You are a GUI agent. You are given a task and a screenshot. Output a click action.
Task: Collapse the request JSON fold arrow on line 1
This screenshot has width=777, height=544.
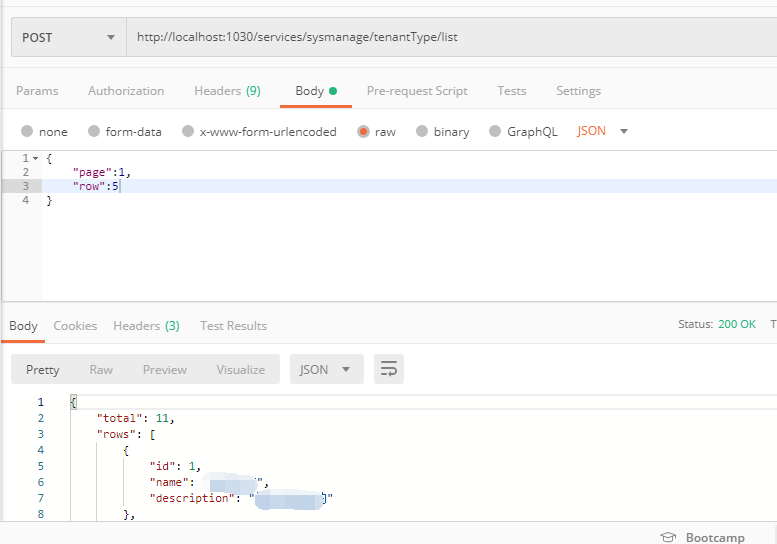tap(36, 159)
